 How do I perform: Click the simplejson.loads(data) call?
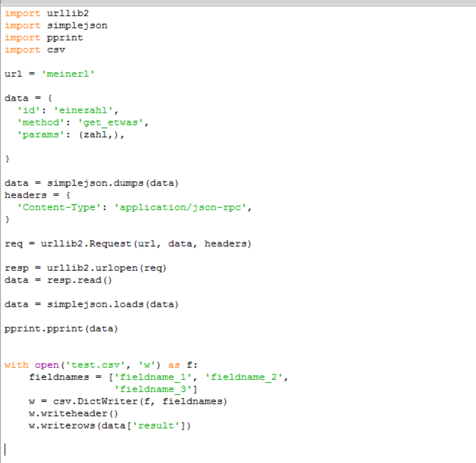click(112, 304)
